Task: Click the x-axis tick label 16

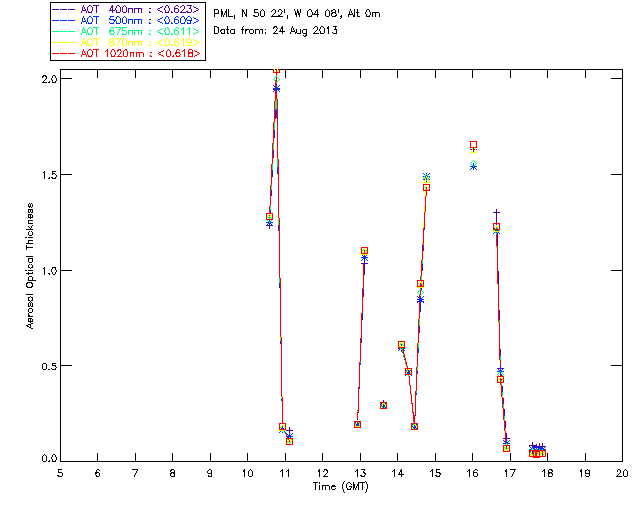Action: tap(473, 473)
